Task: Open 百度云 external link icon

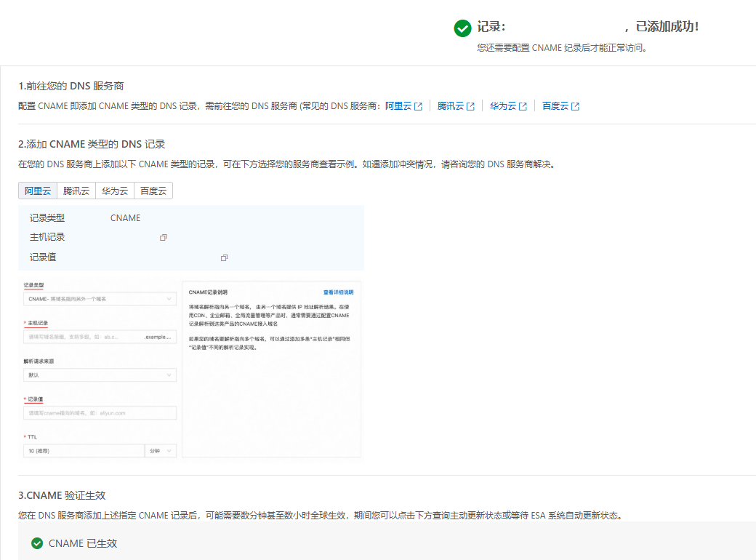Action: coord(575,106)
